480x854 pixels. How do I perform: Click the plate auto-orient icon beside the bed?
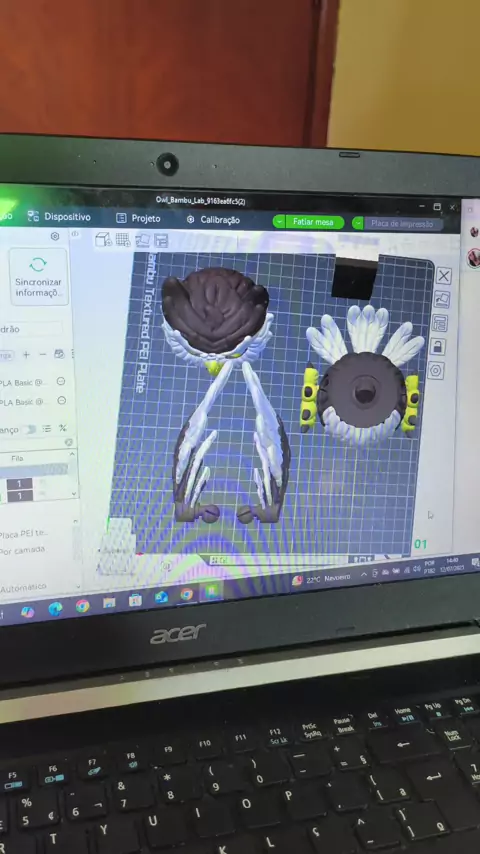point(441,300)
